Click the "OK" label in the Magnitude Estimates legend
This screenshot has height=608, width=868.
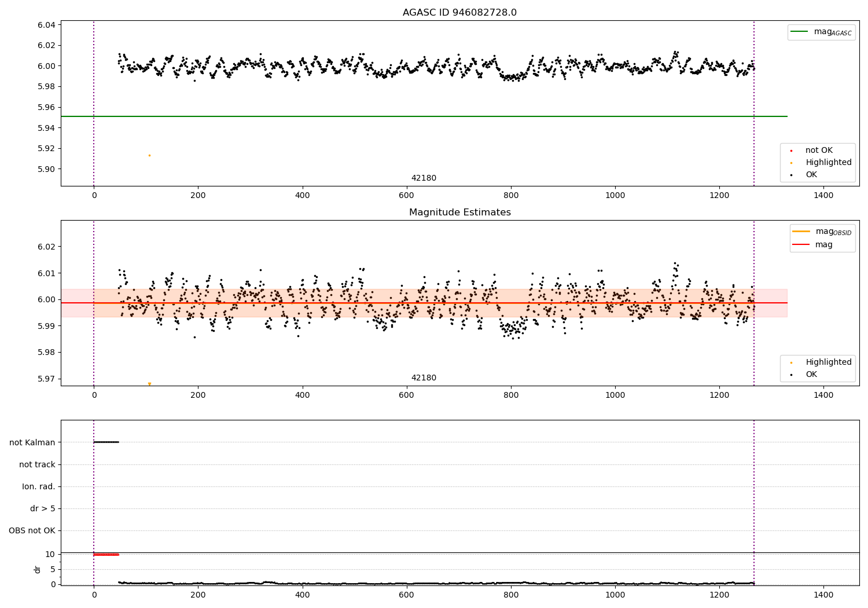pyautogui.click(x=811, y=374)
